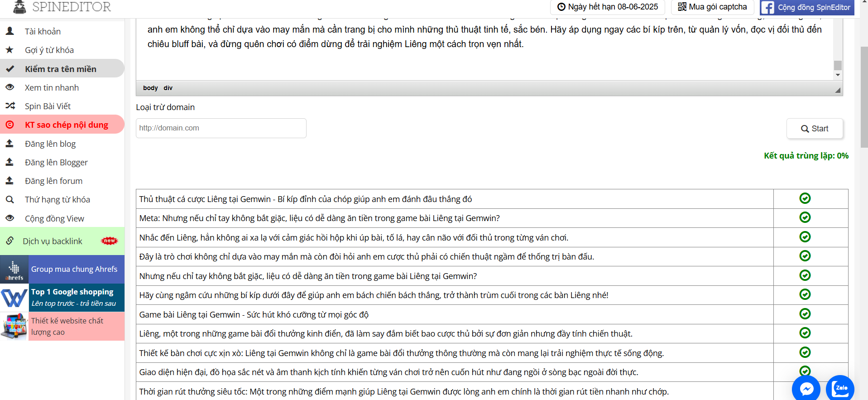The width and height of the screenshot is (868, 400).
Task: Click editor scrollbar down arrow
Action: pos(838,75)
